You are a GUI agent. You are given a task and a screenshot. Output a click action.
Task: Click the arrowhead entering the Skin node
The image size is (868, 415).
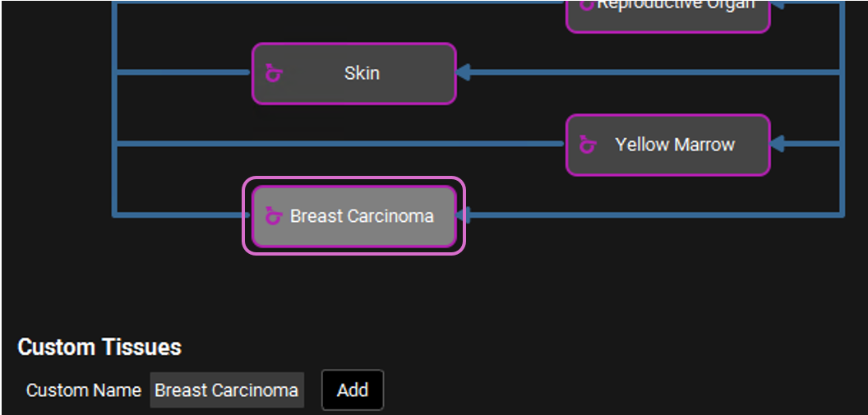[x=464, y=73]
